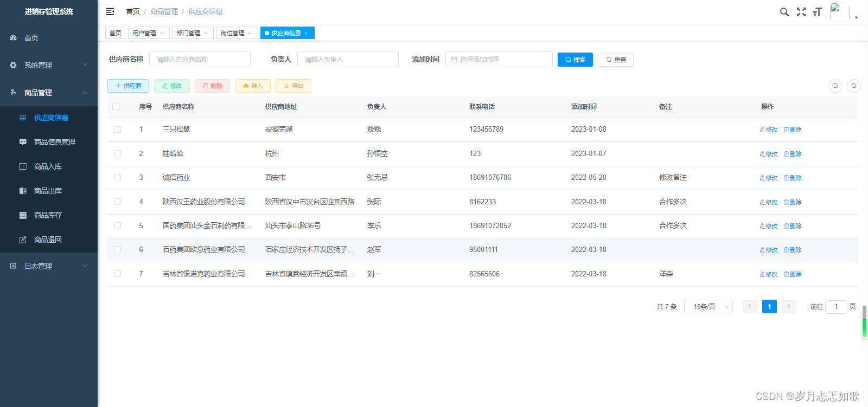Open 商品信息管理 in the sidebar

[x=49, y=142]
